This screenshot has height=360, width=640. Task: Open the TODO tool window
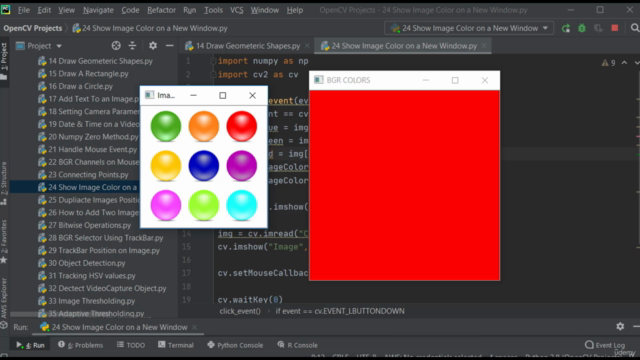pos(131,345)
